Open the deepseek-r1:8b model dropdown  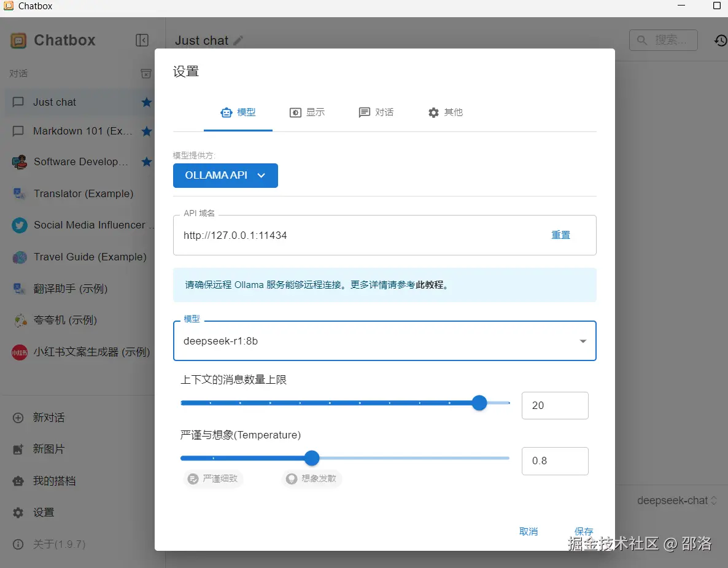[x=384, y=341]
